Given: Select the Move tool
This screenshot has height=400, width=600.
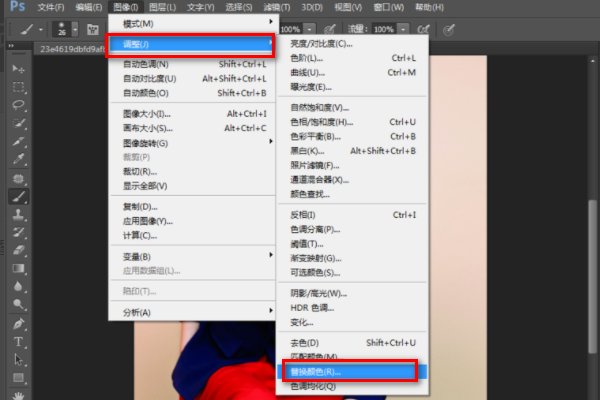Looking at the screenshot, I should click(x=18, y=69).
